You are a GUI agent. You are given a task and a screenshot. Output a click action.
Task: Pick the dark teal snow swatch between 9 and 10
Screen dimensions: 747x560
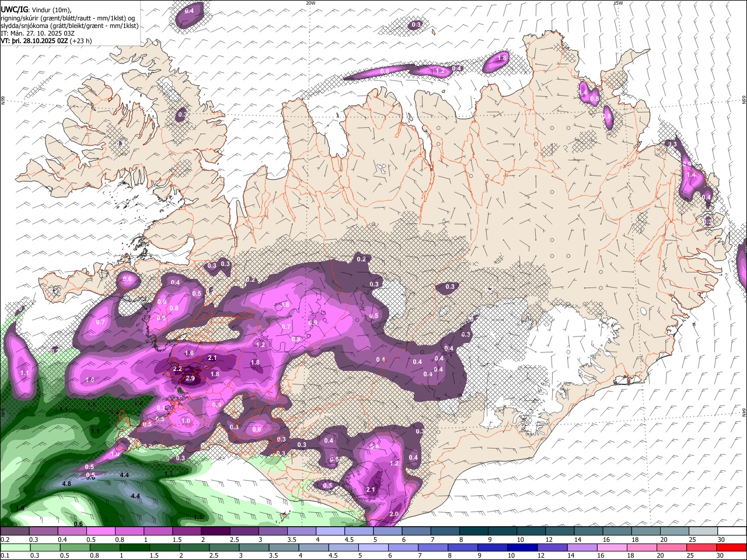point(502,531)
